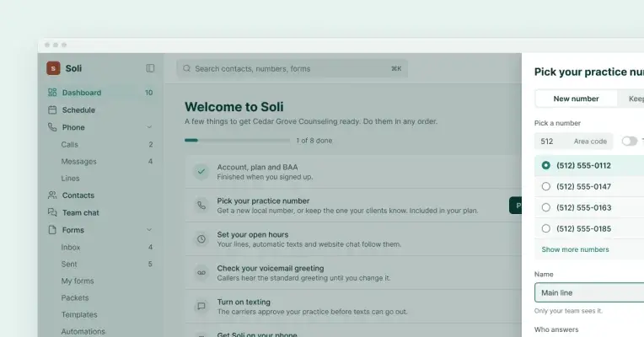
Task: Click the 'Welcome to Soli' heading
Action: coord(234,107)
